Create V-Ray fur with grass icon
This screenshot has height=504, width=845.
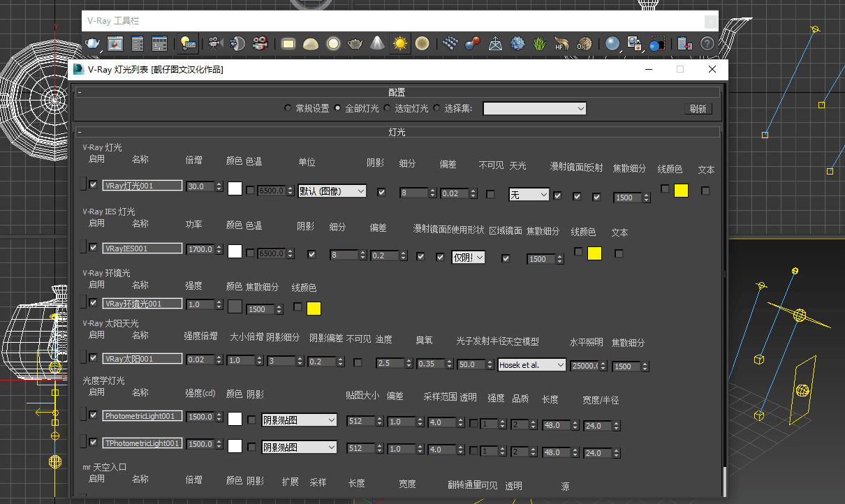click(539, 44)
